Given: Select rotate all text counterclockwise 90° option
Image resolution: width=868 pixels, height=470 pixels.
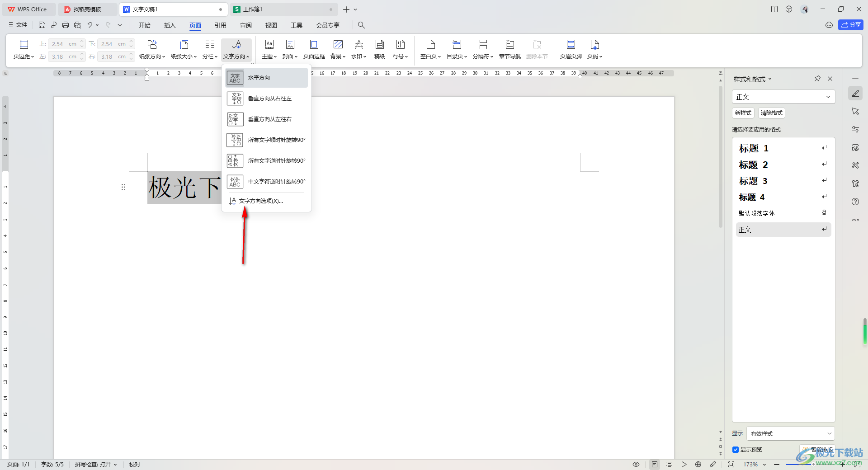Looking at the screenshot, I should coord(266,161).
